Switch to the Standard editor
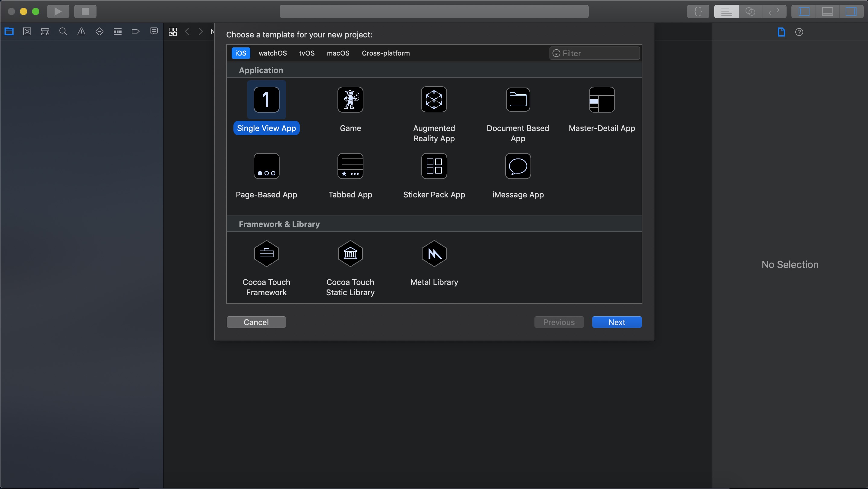 [x=727, y=11]
